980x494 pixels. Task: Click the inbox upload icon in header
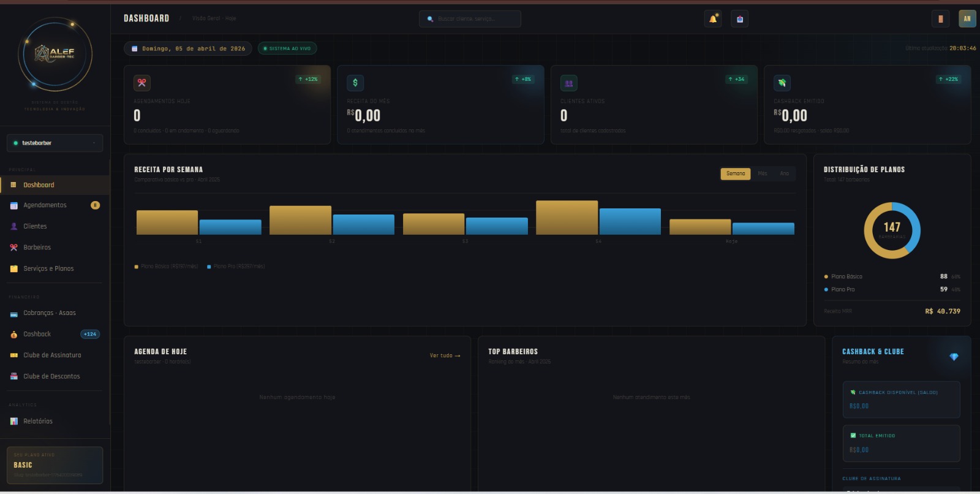point(739,19)
